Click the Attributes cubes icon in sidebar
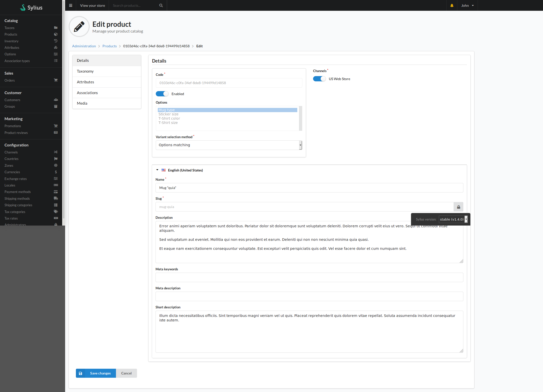 (x=56, y=48)
